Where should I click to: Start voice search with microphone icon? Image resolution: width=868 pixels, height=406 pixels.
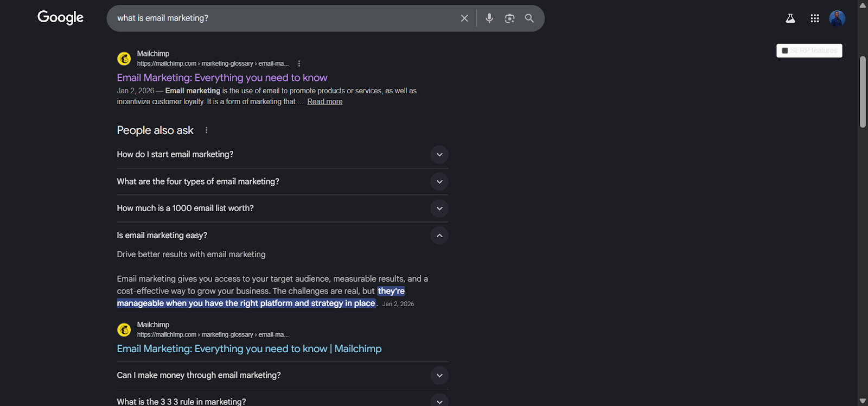point(489,18)
